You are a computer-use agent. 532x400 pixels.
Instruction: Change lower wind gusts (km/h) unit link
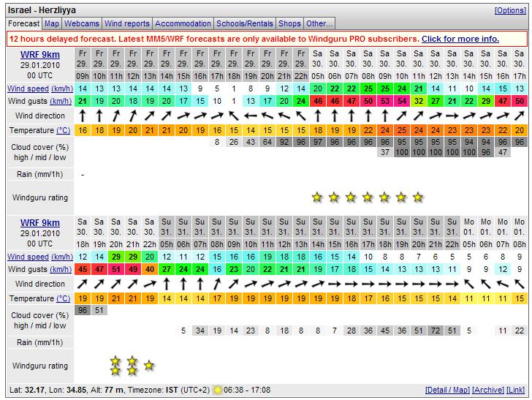click(x=61, y=269)
